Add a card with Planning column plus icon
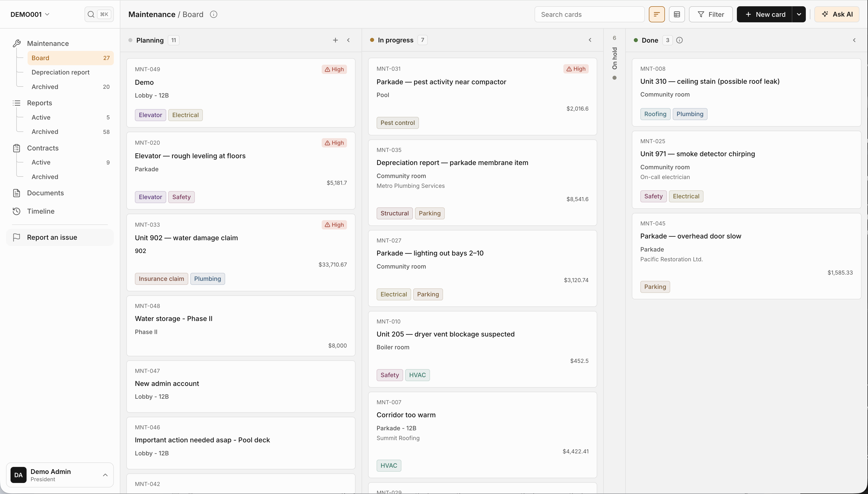The width and height of the screenshot is (868, 494). 335,40
